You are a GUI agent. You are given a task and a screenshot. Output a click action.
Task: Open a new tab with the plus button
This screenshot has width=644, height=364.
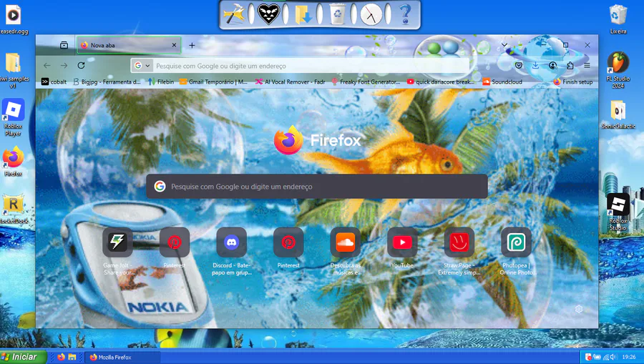pyautogui.click(x=192, y=45)
